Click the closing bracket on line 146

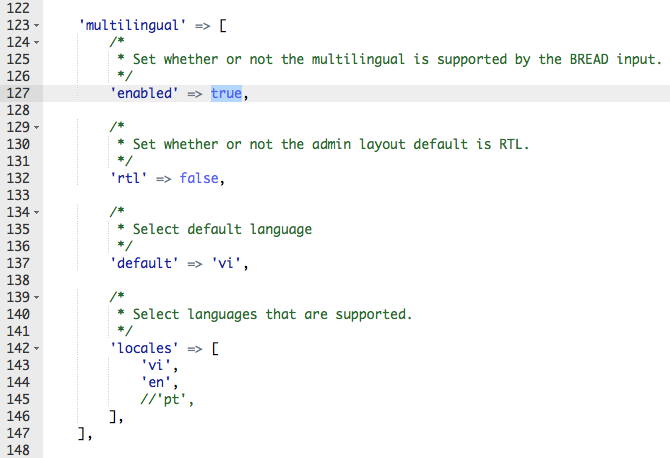click(x=113, y=416)
